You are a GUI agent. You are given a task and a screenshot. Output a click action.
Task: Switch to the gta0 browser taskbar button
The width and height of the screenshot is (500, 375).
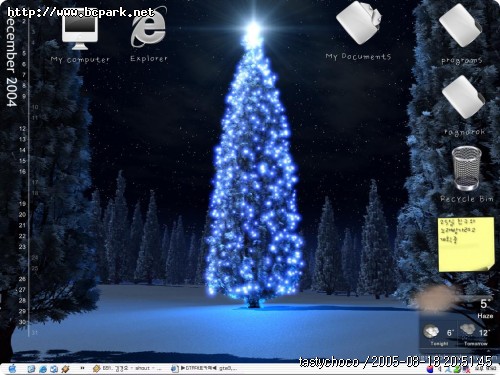click(205, 368)
